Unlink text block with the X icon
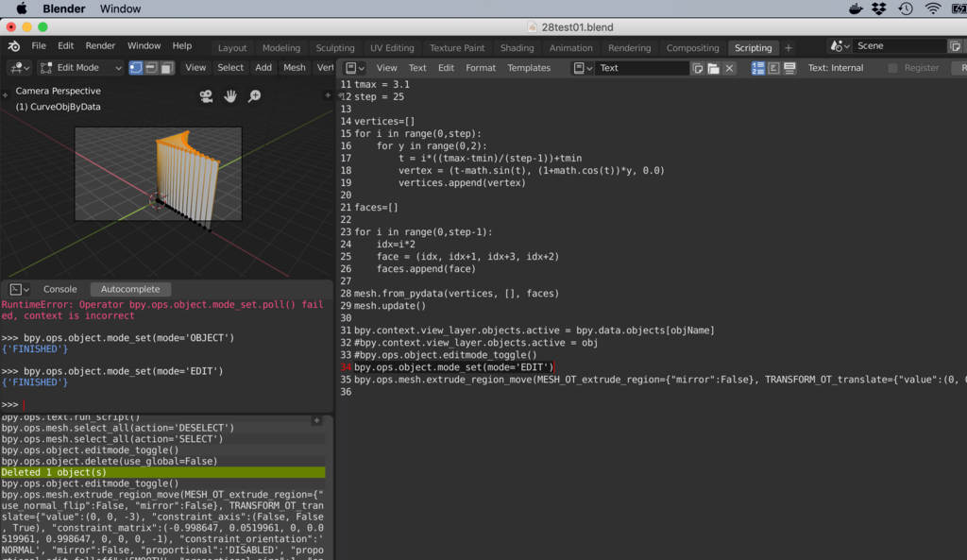The width and height of the screenshot is (967, 560). pyautogui.click(x=729, y=68)
